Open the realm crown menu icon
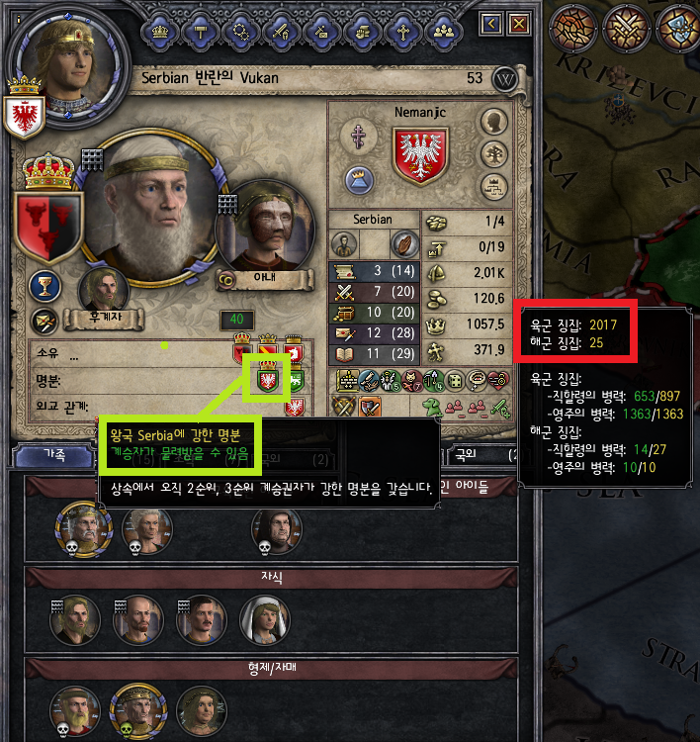The height and width of the screenshot is (742, 700). click(x=160, y=32)
